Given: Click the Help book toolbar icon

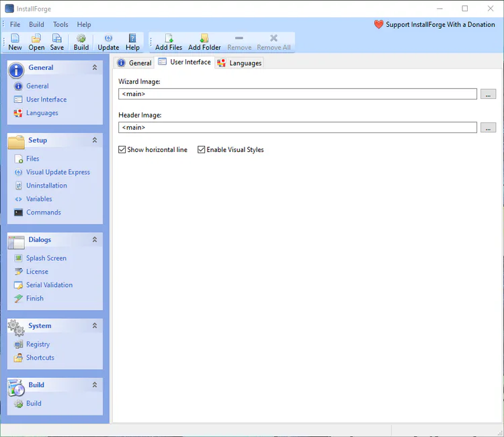Looking at the screenshot, I should [132, 42].
